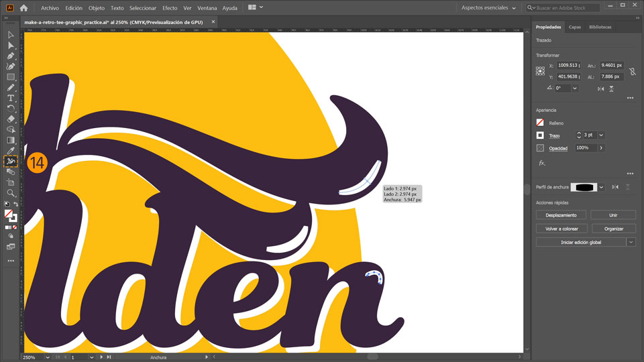Viewport: 644px width, 362px height.
Task: Select the Selection tool arrow
Action: pyautogui.click(x=11, y=35)
